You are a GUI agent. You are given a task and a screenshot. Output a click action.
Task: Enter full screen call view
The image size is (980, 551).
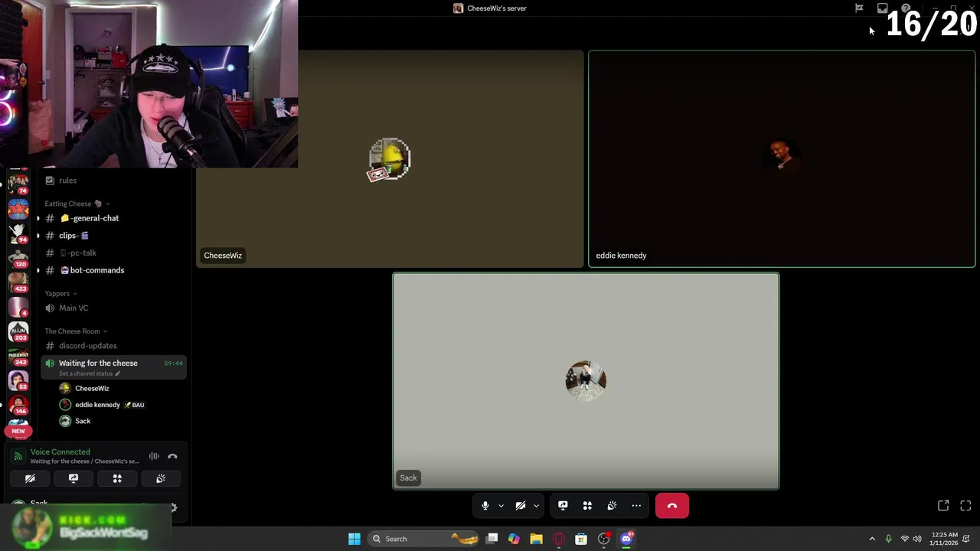[965, 506]
